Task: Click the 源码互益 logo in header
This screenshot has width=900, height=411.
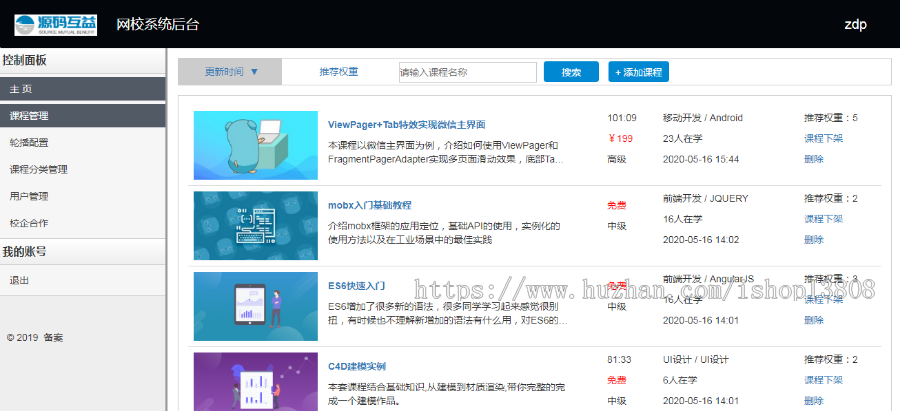Action: [56, 25]
